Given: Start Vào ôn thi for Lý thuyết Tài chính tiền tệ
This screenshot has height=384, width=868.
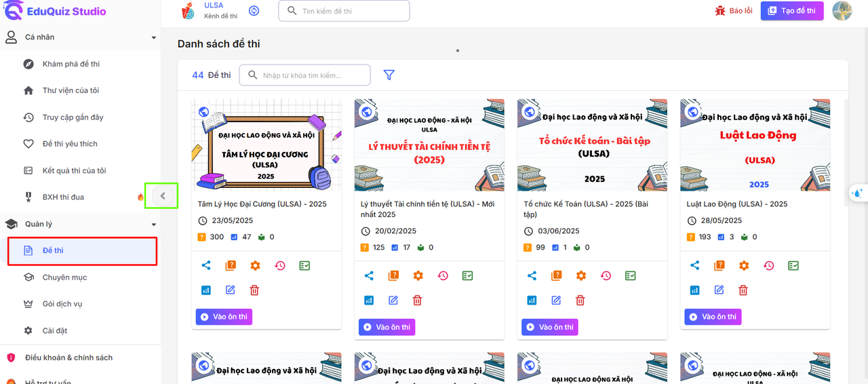Looking at the screenshot, I should (387, 327).
